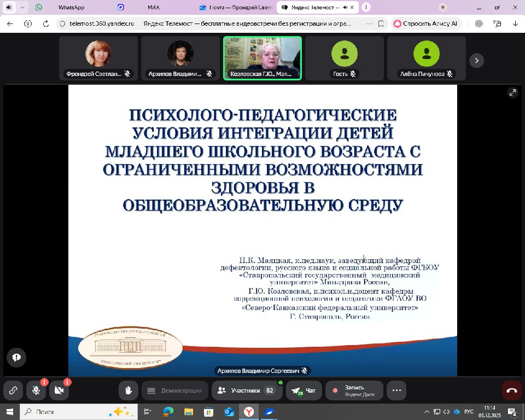Toggle the camera on or off
The image size is (525, 420).
pos(59,390)
